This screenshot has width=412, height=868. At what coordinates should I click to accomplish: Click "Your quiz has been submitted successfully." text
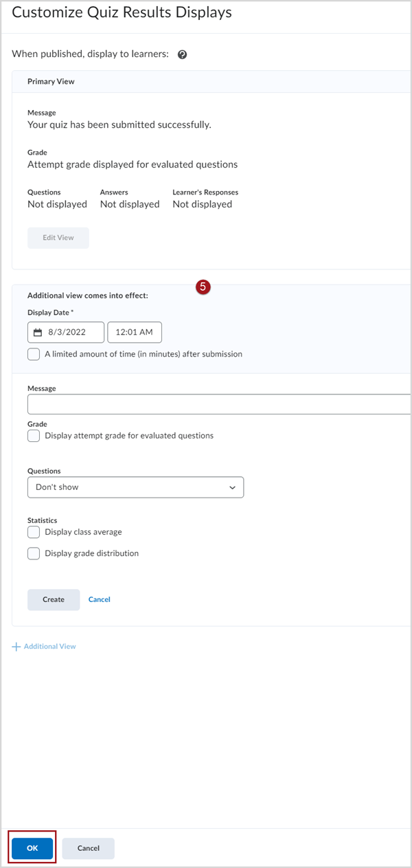click(119, 124)
